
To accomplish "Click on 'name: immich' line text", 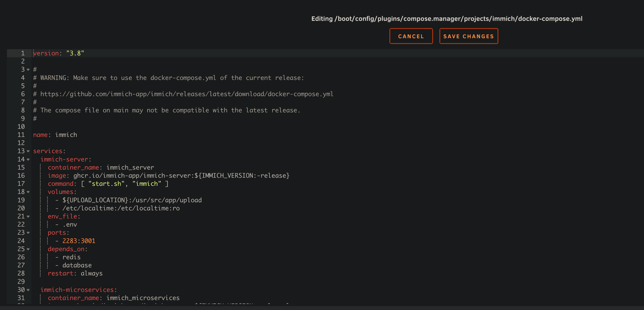I will click(x=55, y=135).
